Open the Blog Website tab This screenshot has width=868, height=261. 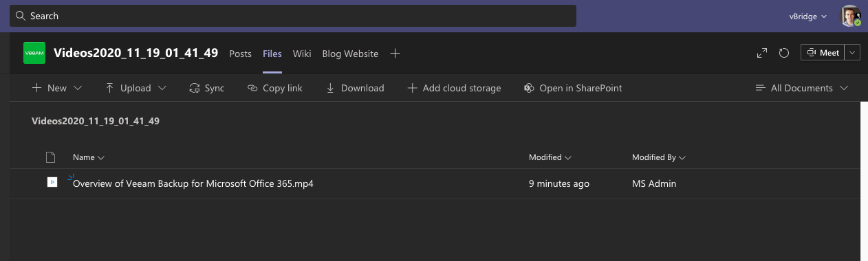[350, 54]
